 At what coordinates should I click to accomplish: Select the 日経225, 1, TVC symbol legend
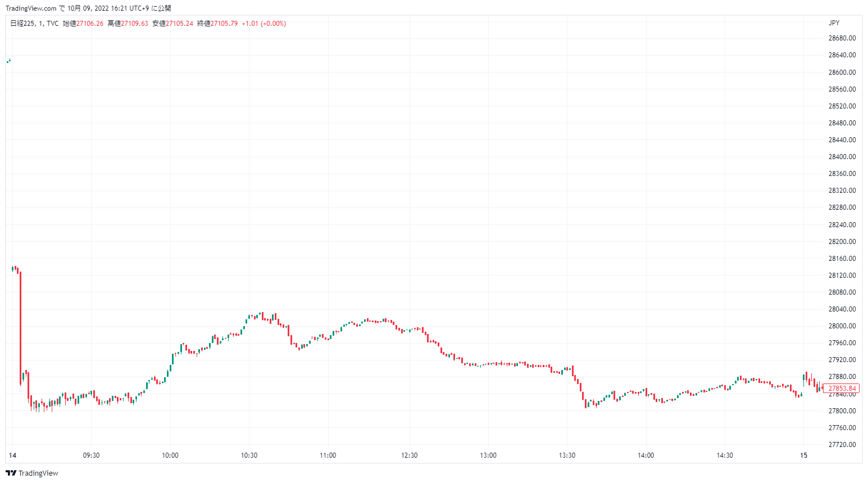tap(34, 24)
